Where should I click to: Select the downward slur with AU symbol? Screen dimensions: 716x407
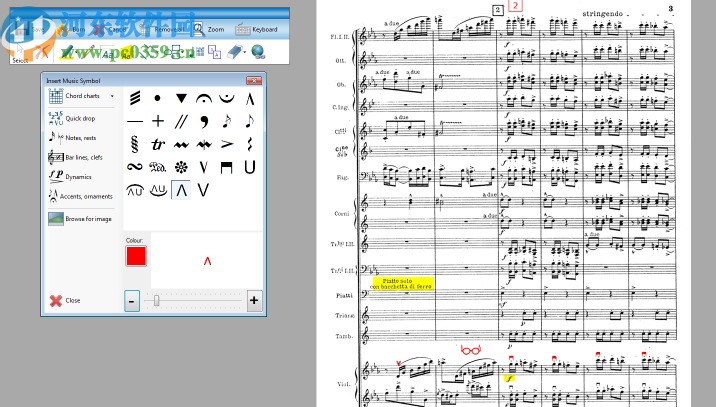(158, 190)
